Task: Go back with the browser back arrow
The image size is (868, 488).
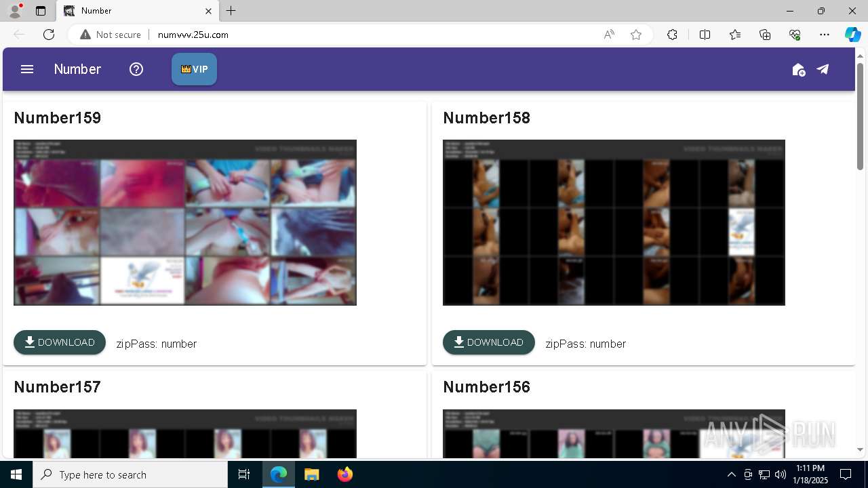Action: [19, 35]
